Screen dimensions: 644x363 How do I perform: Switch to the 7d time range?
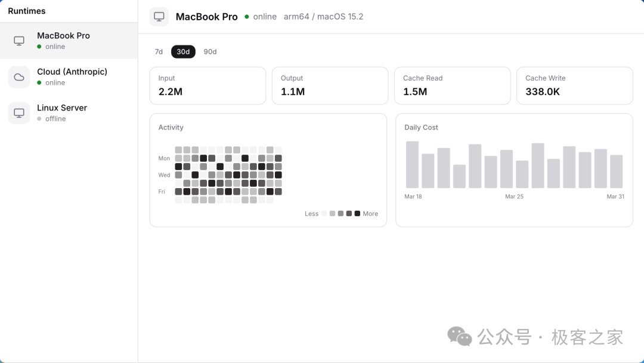click(x=159, y=52)
